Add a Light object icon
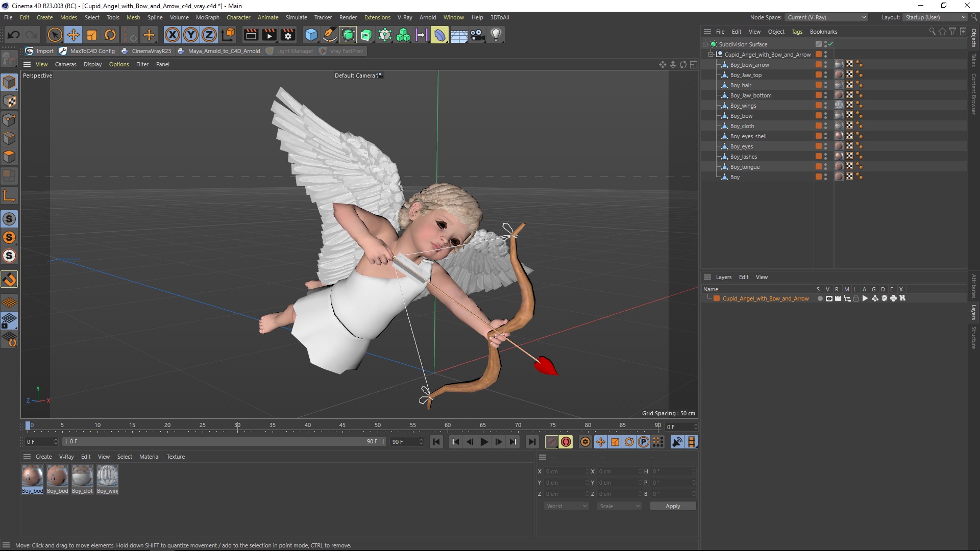 click(x=496, y=35)
